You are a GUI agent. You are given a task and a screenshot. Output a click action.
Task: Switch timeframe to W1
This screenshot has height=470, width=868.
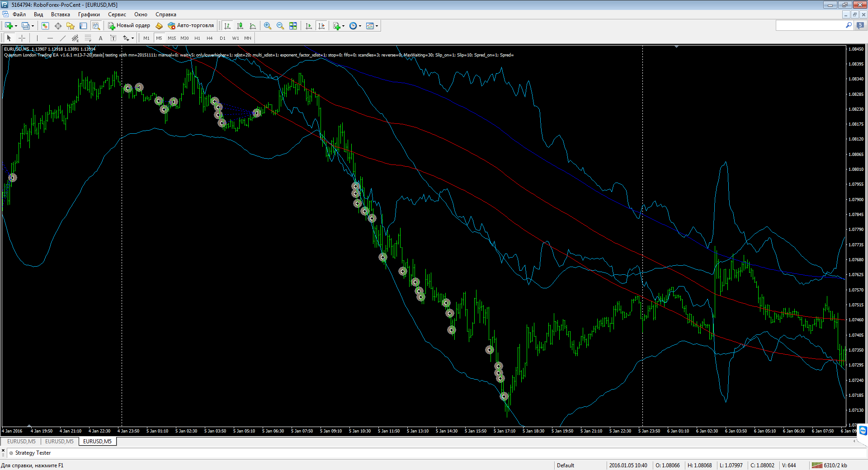point(236,38)
